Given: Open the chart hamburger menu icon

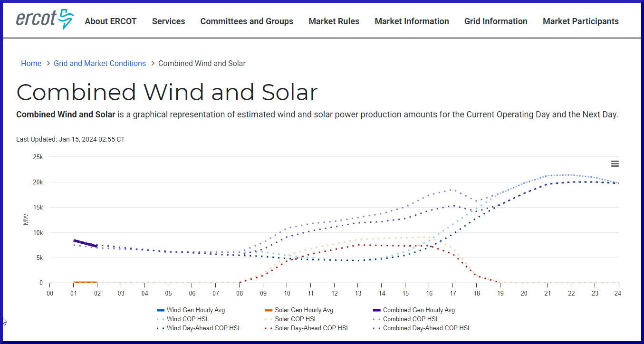Looking at the screenshot, I should point(615,164).
